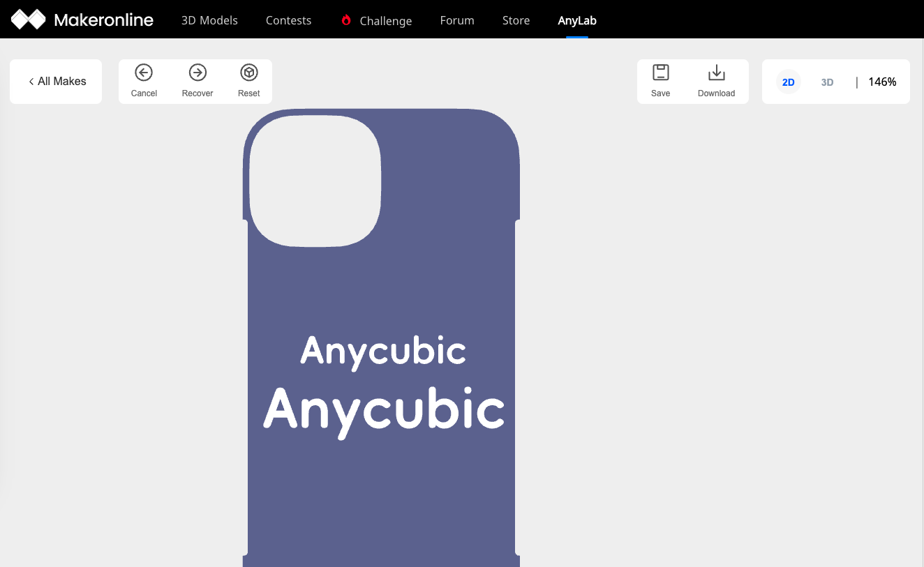Open the Store page
Image resolution: width=924 pixels, height=567 pixels.
[516, 20]
